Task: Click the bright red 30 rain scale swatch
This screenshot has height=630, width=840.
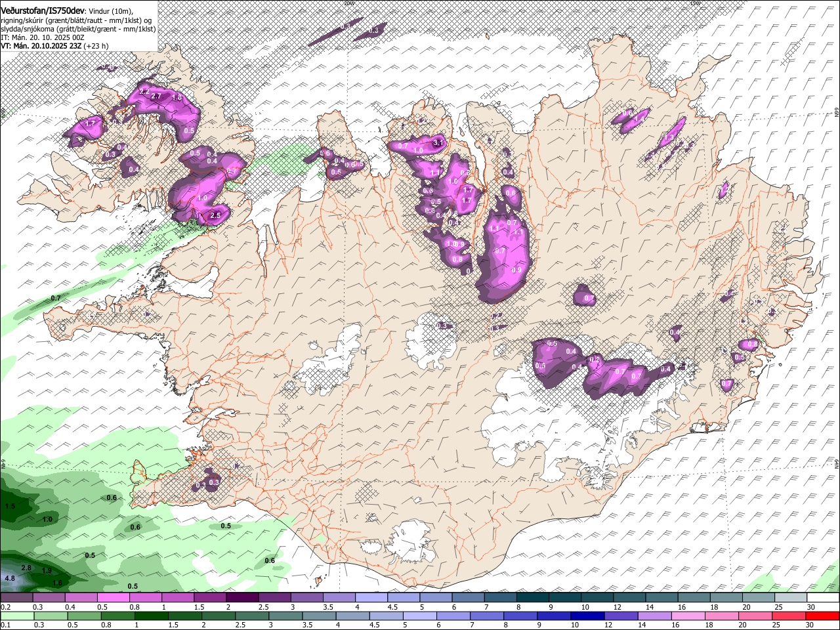Action: [823, 616]
